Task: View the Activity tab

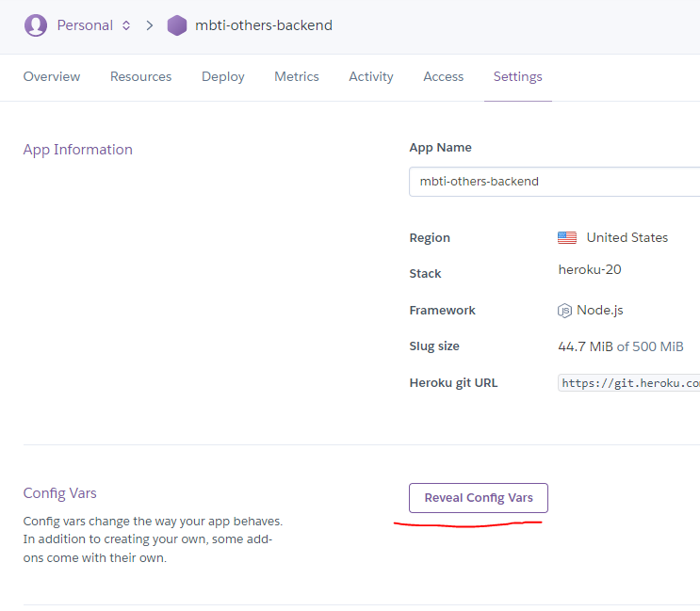Action: [x=371, y=76]
